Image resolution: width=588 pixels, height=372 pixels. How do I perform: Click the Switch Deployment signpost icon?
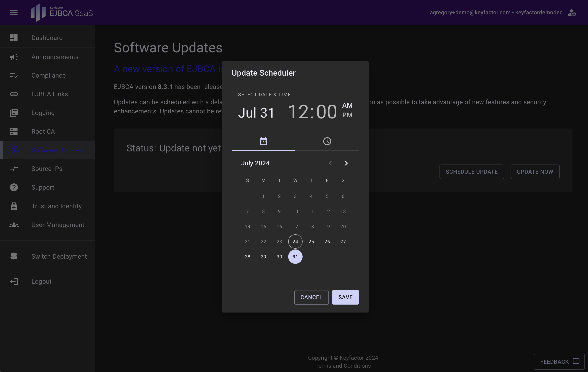[x=14, y=256]
